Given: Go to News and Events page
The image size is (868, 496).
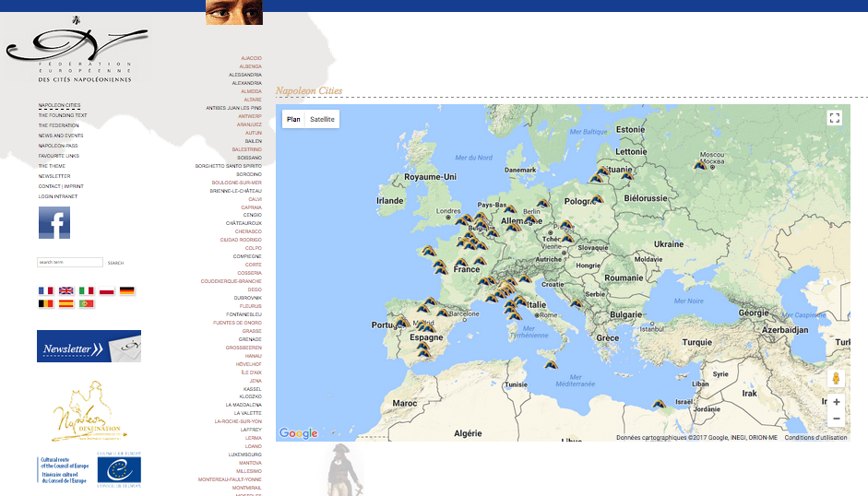Looking at the screenshot, I should tap(61, 136).
